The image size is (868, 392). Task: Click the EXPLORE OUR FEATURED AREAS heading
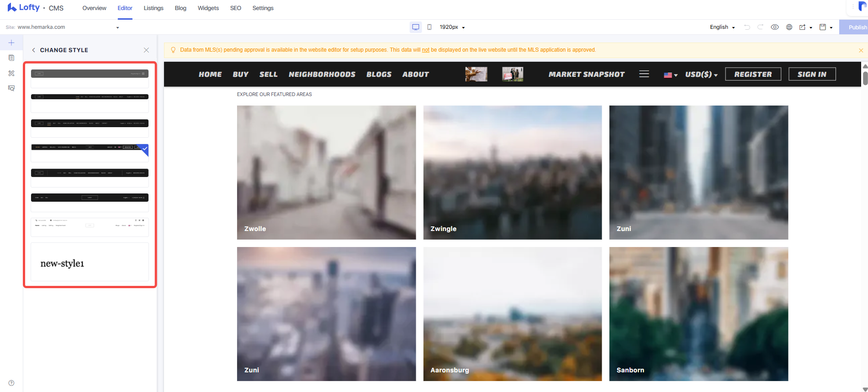[x=274, y=94]
